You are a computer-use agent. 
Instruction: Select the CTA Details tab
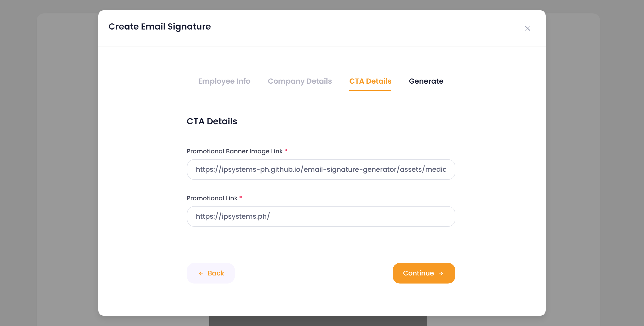click(x=370, y=81)
